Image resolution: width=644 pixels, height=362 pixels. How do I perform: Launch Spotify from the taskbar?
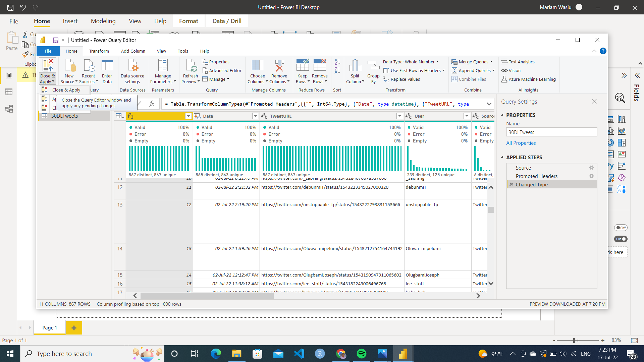tap(362, 354)
